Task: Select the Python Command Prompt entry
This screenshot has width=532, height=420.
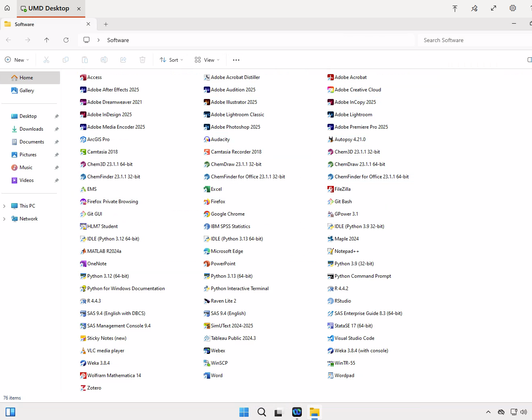Action: [x=359, y=276]
